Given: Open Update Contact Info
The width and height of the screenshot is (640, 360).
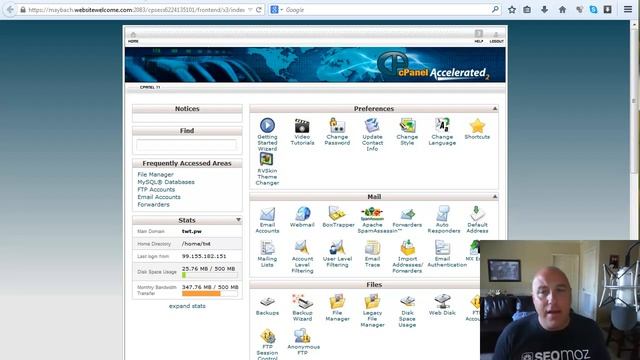Looking at the screenshot, I should click(372, 126).
